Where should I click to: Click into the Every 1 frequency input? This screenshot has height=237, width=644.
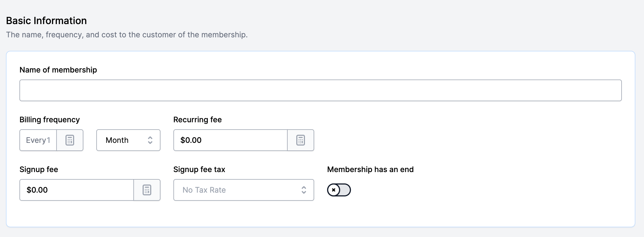[38, 140]
